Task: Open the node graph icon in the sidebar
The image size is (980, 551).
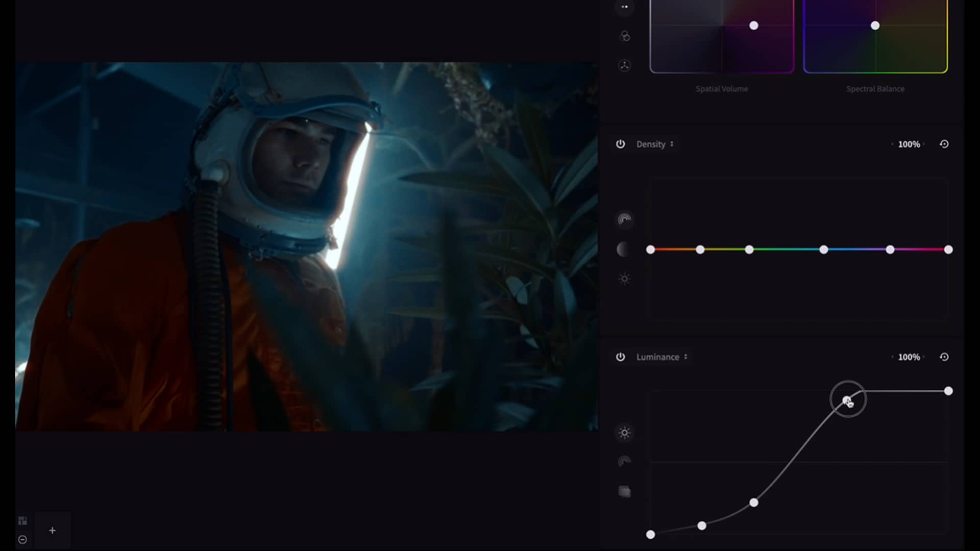Action: pyautogui.click(x=625, y=65)
